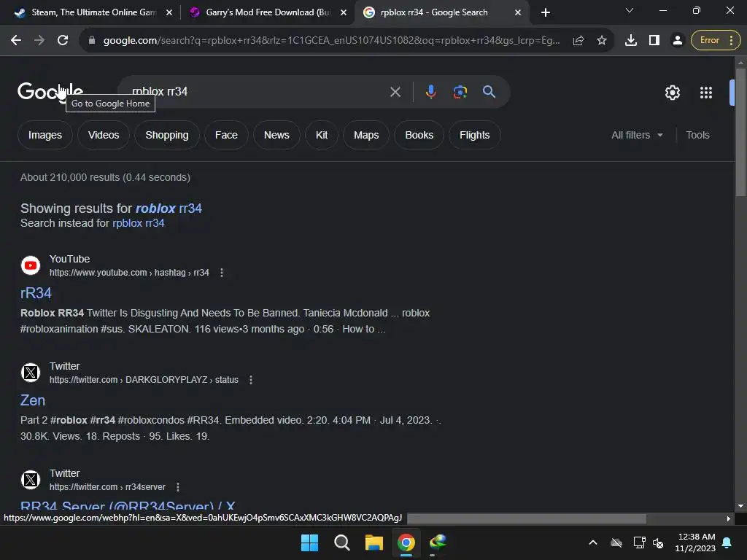747x560 pixels.
Task: Open Google quick settings gear
Action: pyautogui.click(x=672, y=93)
